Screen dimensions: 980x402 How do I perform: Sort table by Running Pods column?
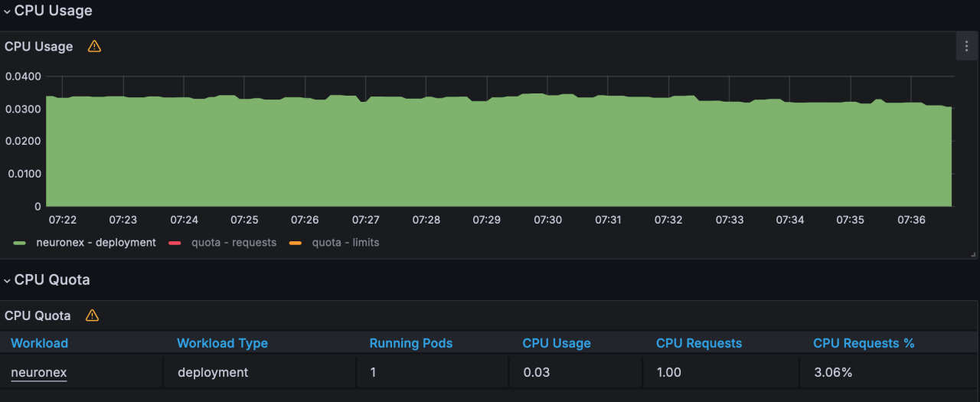tap(410, 343)
